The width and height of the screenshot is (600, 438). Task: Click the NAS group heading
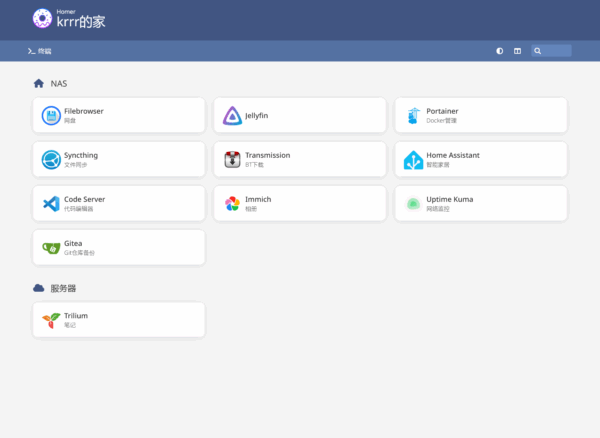click(x=59, y=84)
